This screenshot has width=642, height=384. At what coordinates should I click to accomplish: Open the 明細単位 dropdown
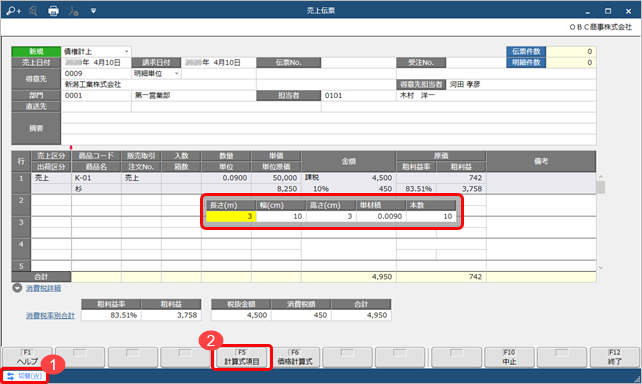click(177, 74)
